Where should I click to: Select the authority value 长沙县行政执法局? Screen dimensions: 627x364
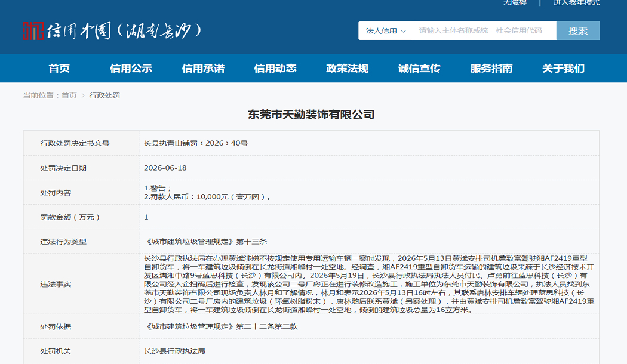[175, 351]
